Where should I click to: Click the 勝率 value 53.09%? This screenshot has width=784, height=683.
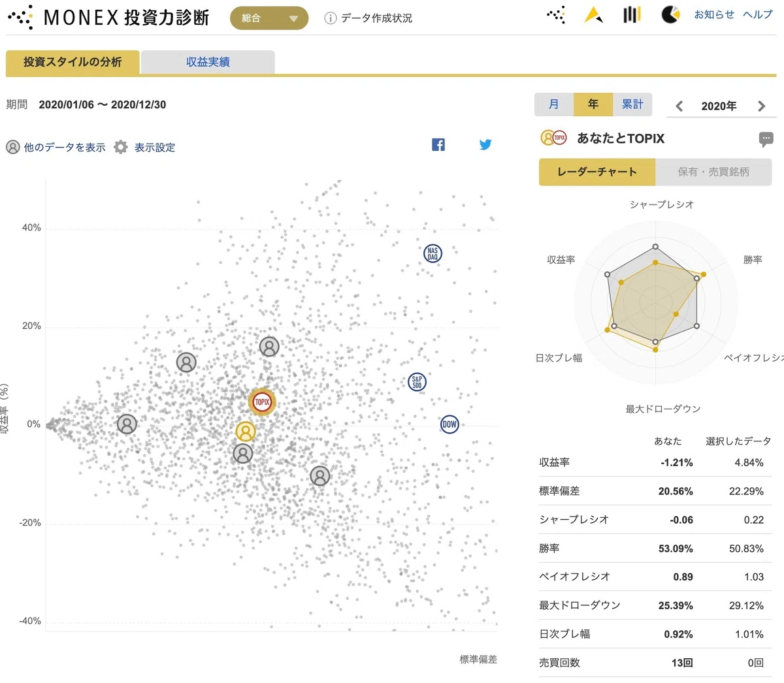[676, 548]
